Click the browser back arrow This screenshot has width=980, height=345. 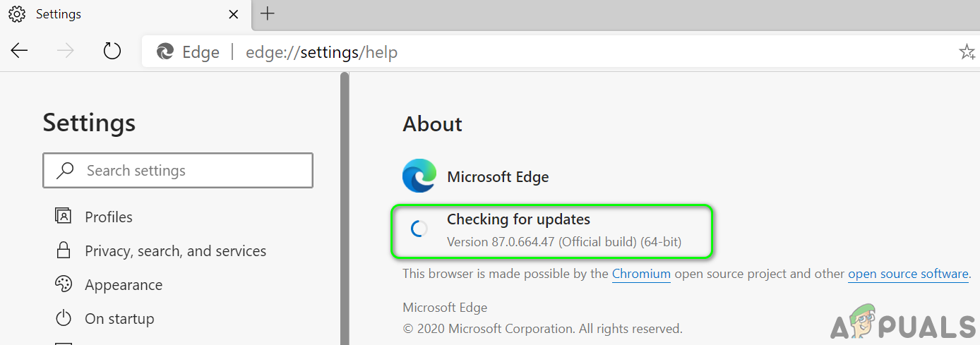coord(19,51)
